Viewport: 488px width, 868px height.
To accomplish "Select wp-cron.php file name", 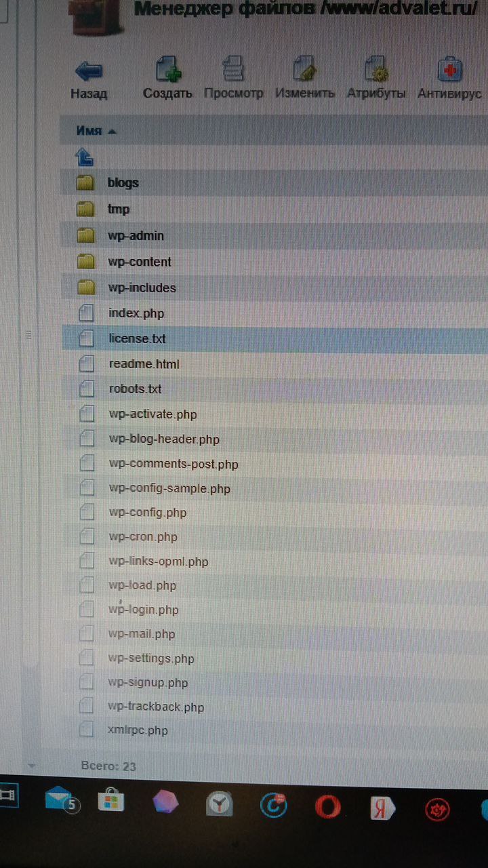I will pyautogui.click(x=143, y=537).
